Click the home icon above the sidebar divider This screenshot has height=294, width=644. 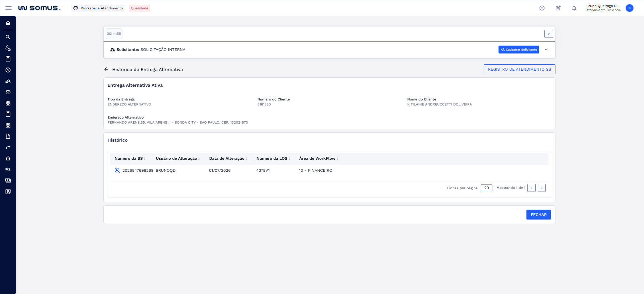(x=8, y=23)
